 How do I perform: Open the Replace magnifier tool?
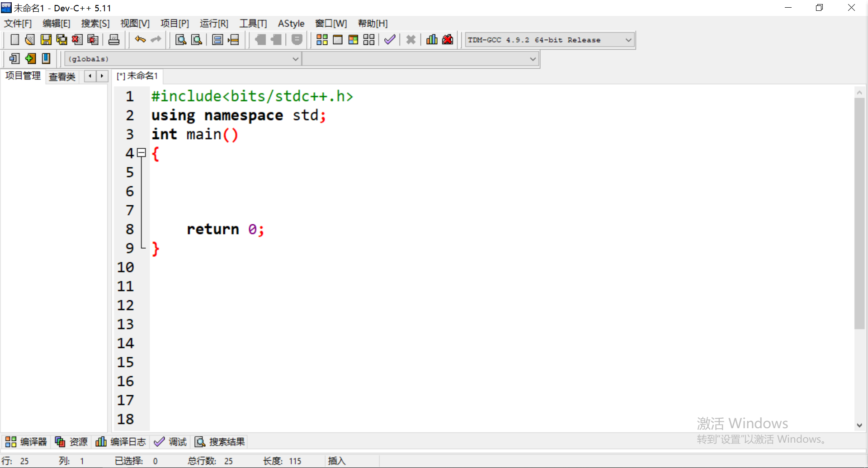click(x=197, y=40)
